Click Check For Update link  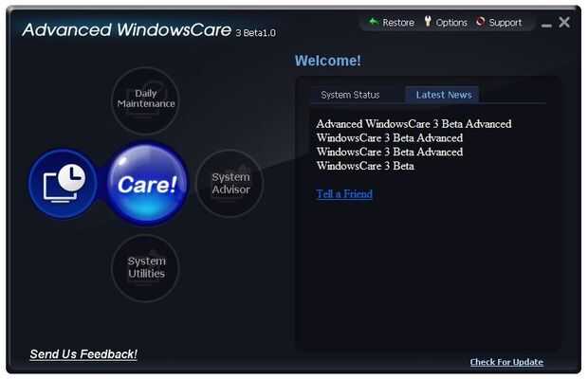pos(506,362)
